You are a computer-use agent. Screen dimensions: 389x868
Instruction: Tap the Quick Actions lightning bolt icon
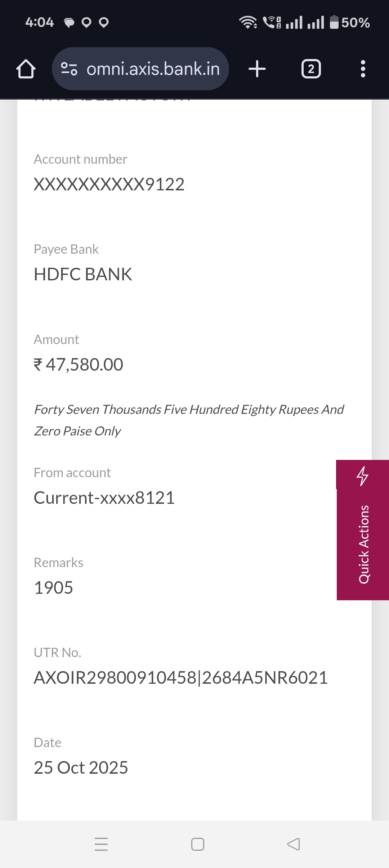click(x=362, y=476)
